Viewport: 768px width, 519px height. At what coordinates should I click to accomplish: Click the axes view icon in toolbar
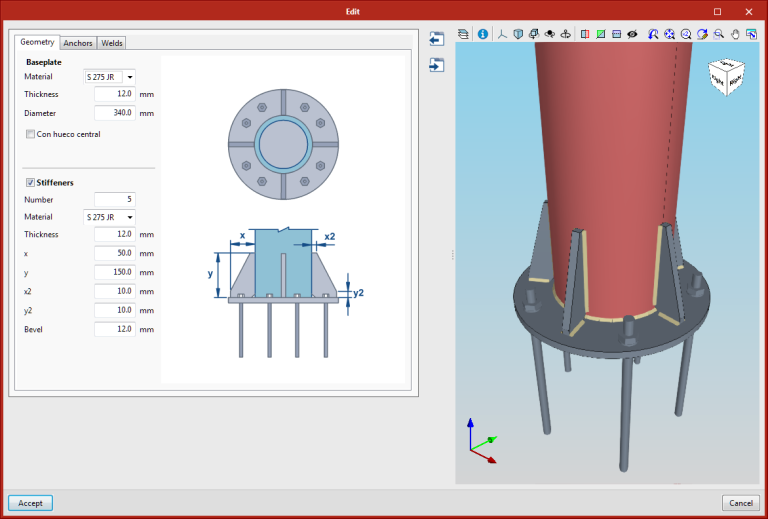(502, 34)
